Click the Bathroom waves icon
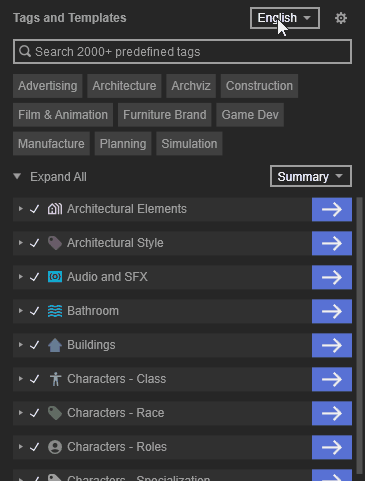The width and height of the screenshot is (365, 481). 55,311
